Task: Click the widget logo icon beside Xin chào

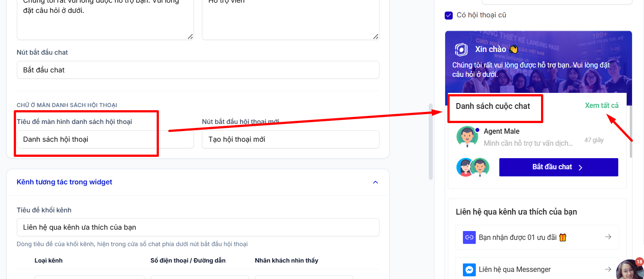Action: point(461,49)
